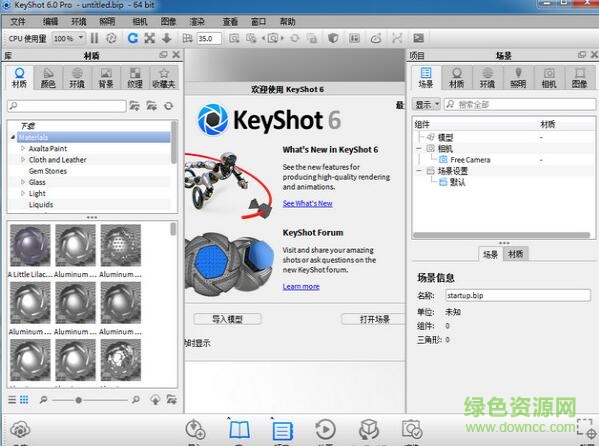
Task: Toggle the library book icon in bottom toolbar
Action: click(240, 430)
